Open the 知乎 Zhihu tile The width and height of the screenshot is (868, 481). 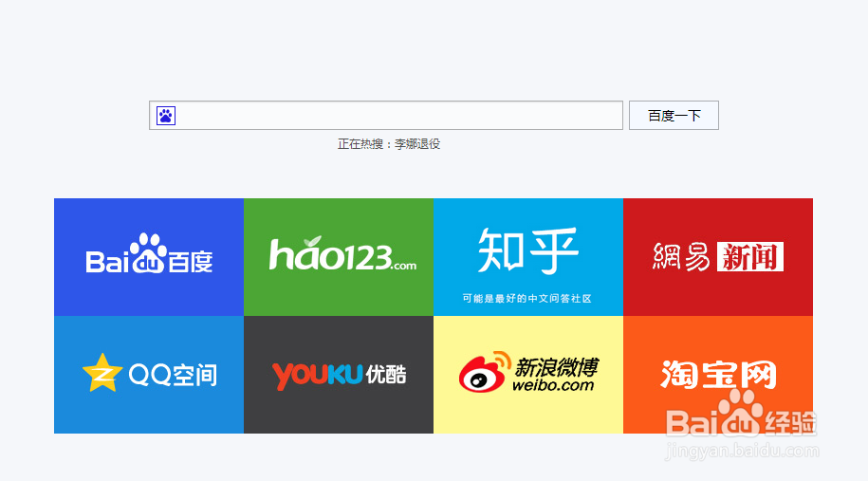(x=528, y=257)
